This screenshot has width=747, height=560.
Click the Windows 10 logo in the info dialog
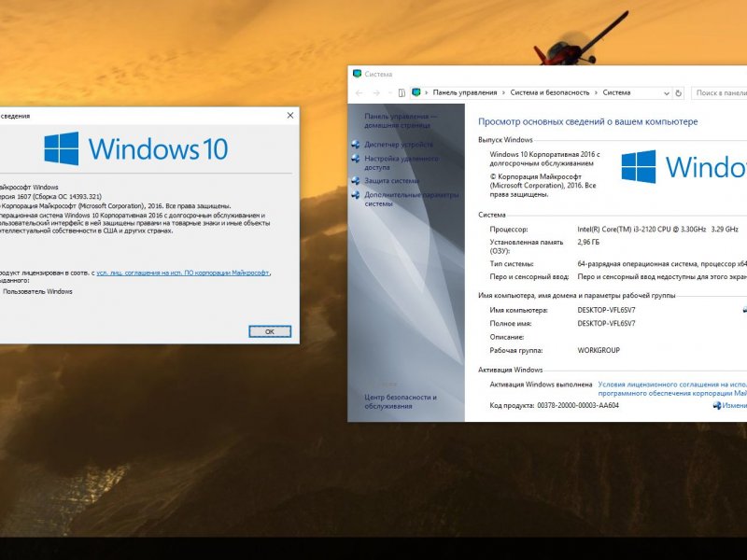coord(136,148)
